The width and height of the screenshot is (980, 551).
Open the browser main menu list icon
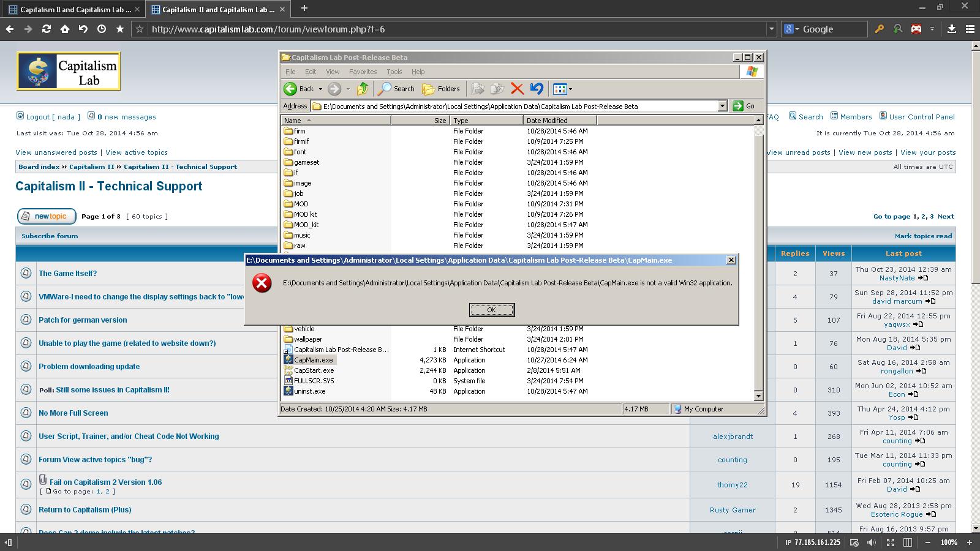[x=970, y=29]
